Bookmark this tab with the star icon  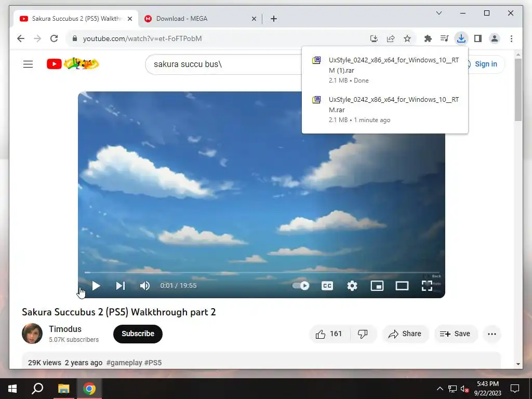point(407,38)
